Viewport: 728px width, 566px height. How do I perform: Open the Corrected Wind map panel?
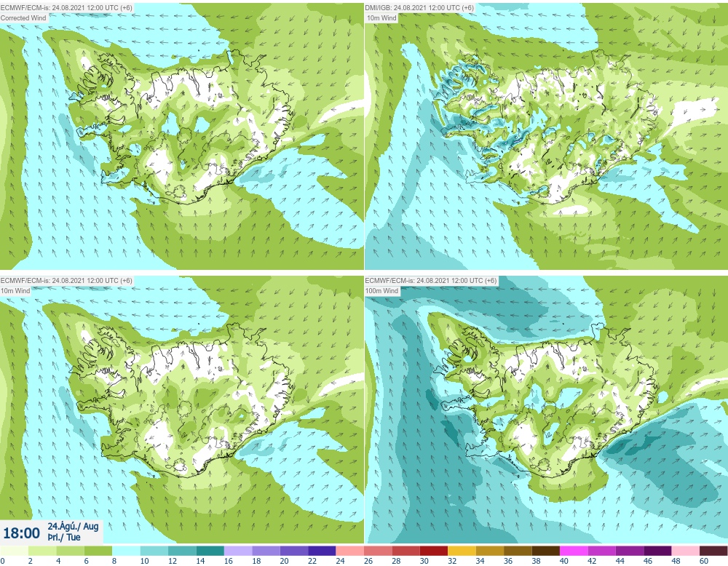(x=181, y=136)
